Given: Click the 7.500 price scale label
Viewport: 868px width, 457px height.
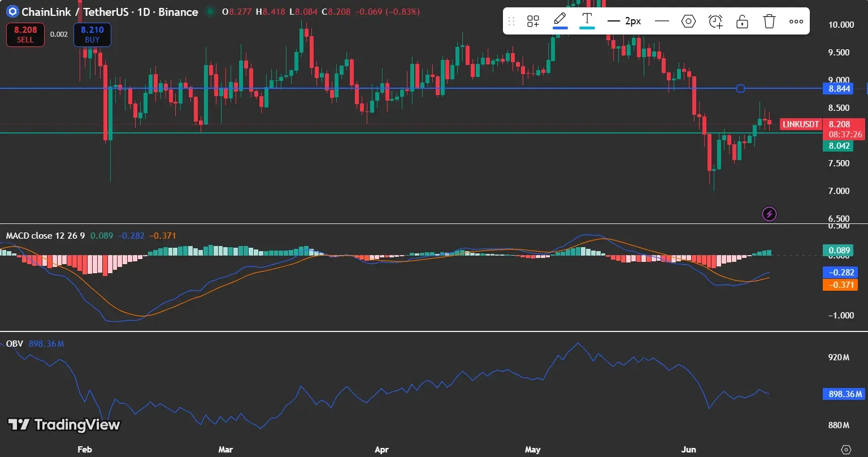Looking at the screenshot, I should 839,163.
